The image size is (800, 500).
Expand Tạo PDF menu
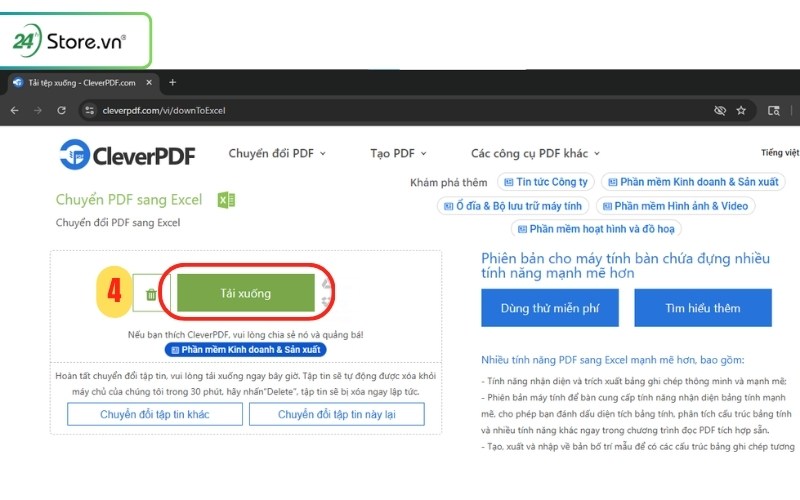click(x=398, y=153)
